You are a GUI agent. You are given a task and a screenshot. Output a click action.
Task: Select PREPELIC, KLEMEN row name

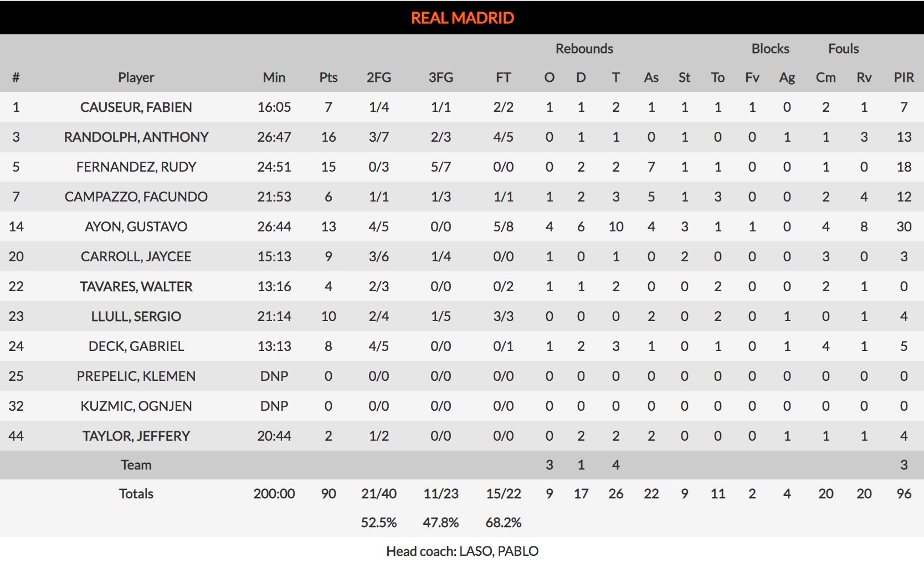click(136, 376)
